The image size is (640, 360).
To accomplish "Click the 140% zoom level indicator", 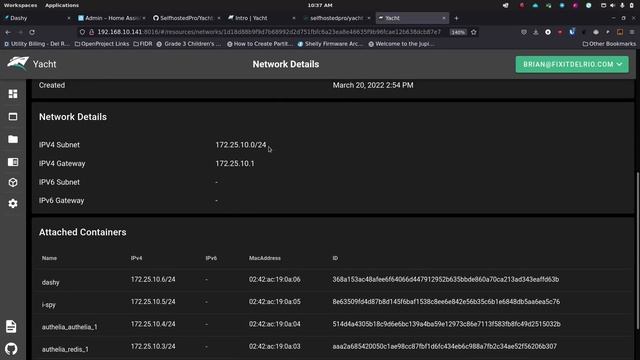I will 458,32.
